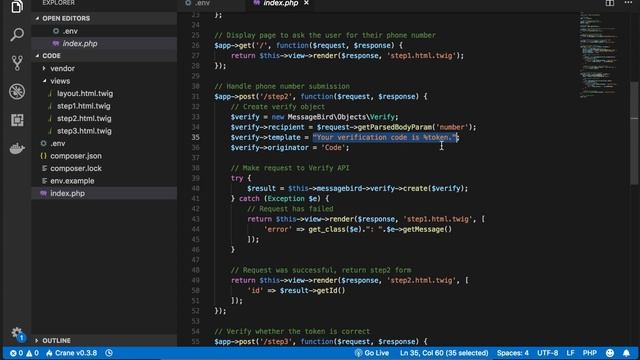
Task: Open the Extensions view icon
Action: coord(17,120)
